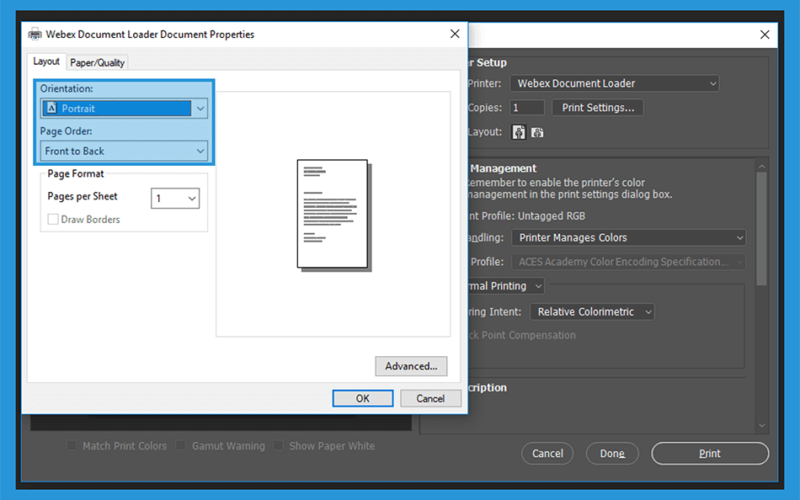Toggle the Draw Borders checkbox

pyautogui.click(x=53, y=219)
